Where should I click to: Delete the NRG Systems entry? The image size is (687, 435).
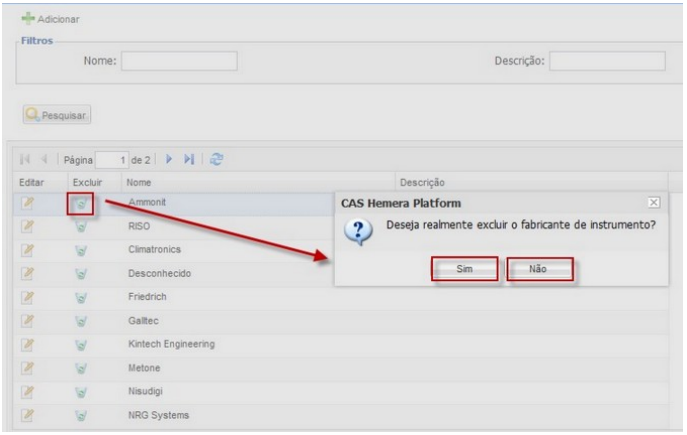[x=83, y=415]
